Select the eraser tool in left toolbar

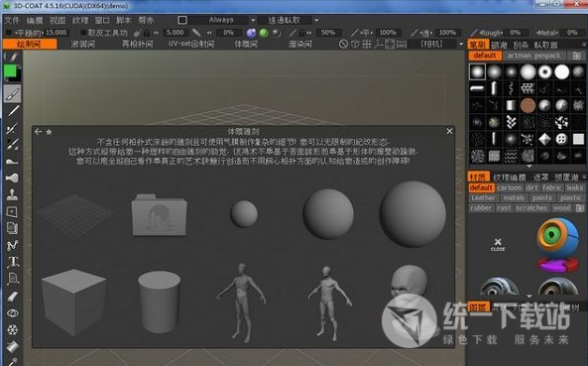click(x=12, y=297)
